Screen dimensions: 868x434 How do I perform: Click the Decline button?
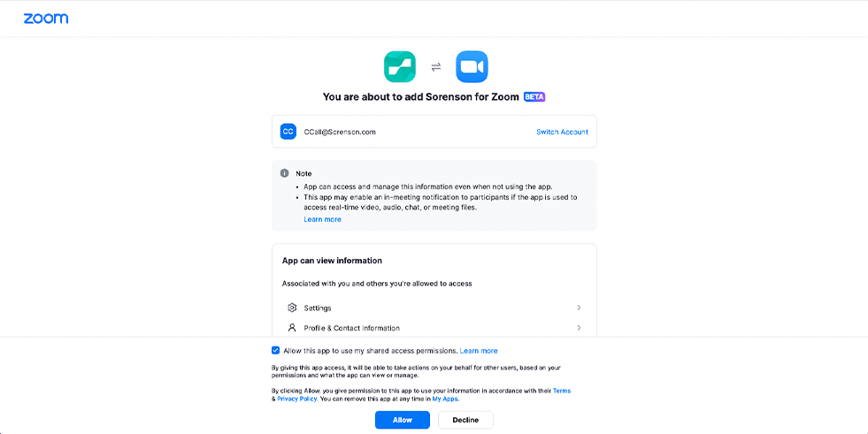coord(465,420)
